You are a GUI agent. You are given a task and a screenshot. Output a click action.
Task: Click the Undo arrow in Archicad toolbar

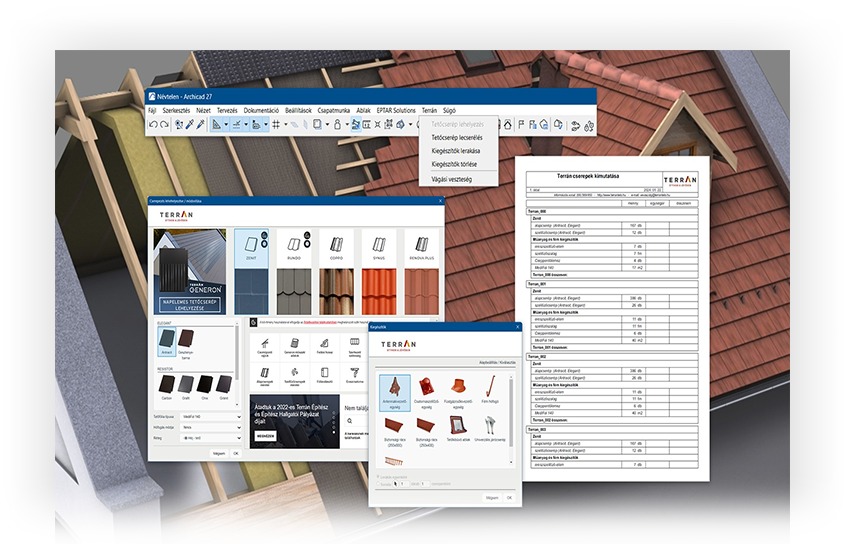(153, 124)
